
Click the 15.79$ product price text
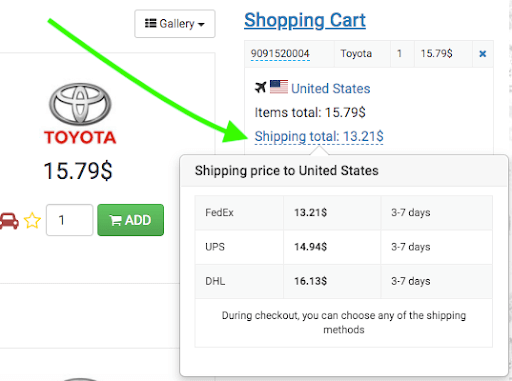pyautogui.click(x=78, y=171)
